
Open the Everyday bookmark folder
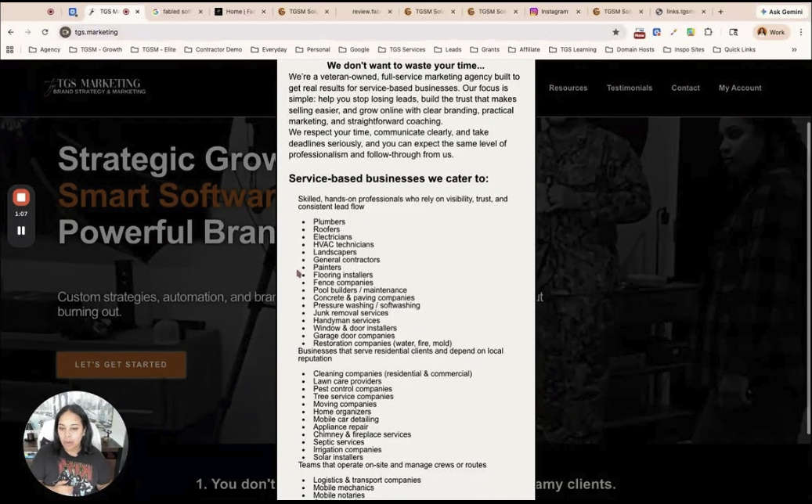[x=269, y=49]
